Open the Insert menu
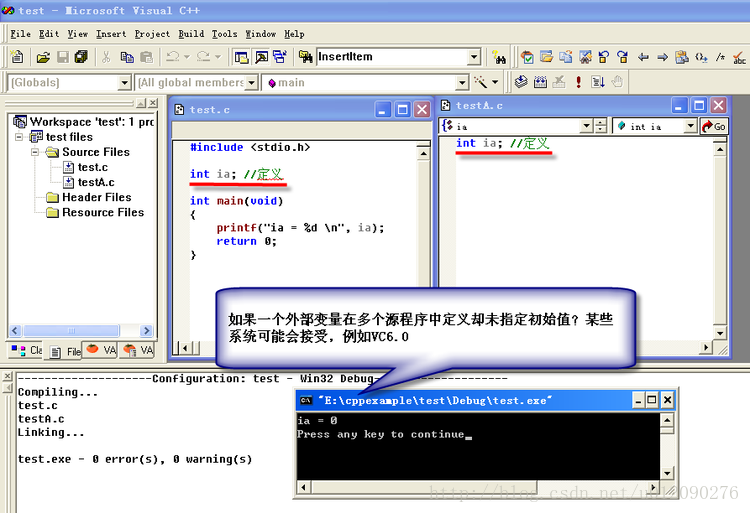Viewport: 750px width, 513px height. [x=111, y=34]
